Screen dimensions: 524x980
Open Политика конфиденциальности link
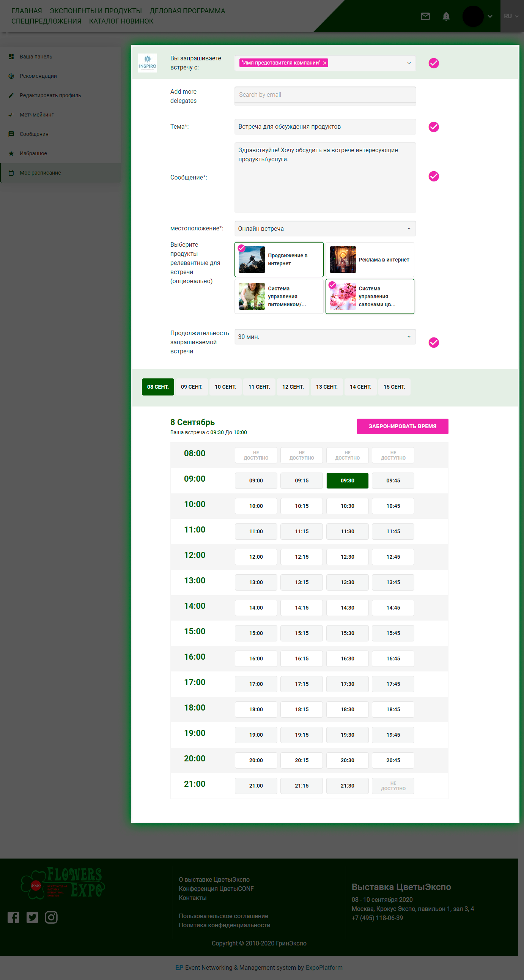pyautogui.click(x=225, y=925)
